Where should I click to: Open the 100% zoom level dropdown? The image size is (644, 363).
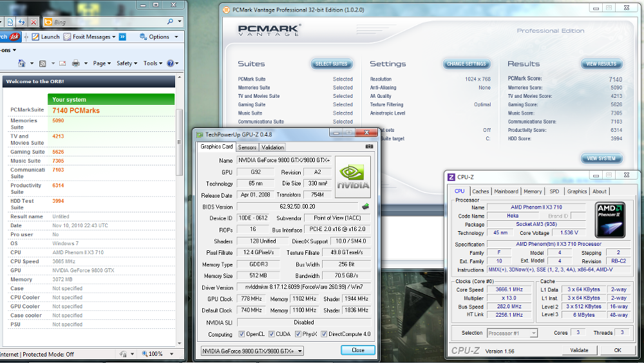tap(172, 354)
